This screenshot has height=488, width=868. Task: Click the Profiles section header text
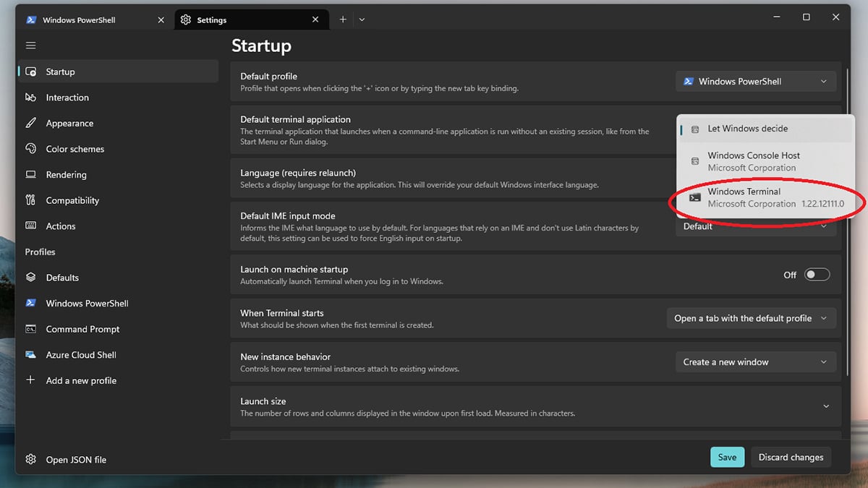41,252
